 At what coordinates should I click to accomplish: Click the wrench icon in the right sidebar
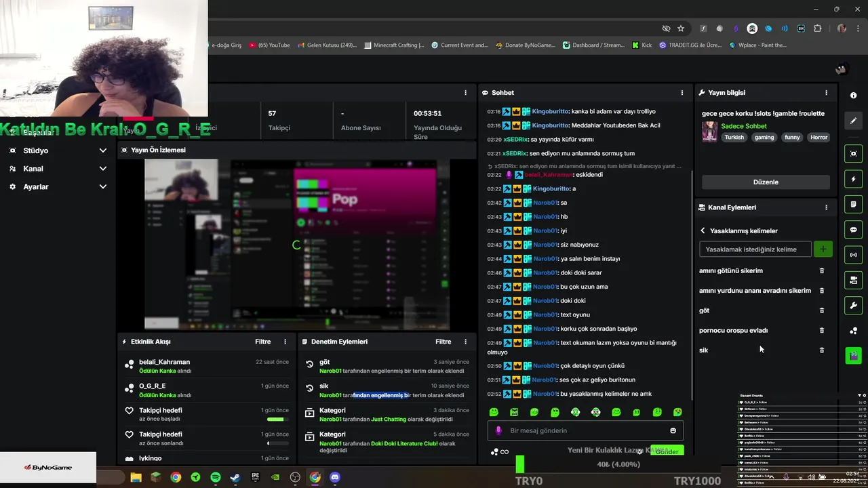(854, 305)
